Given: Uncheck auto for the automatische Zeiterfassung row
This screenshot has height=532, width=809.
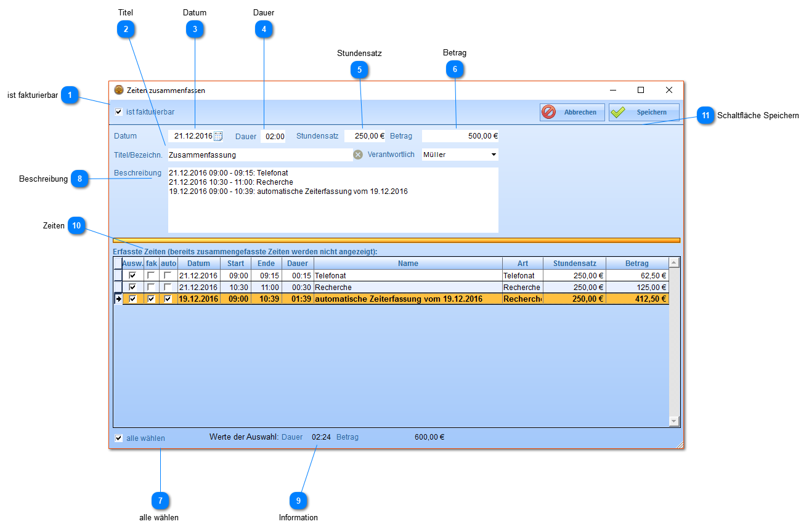Looking at the screenshot, I should [x=168, y=299].
